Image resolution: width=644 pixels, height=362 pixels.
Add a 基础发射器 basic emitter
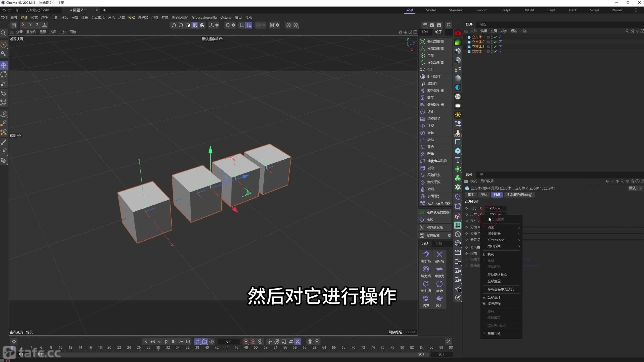[x=435, y=41]
